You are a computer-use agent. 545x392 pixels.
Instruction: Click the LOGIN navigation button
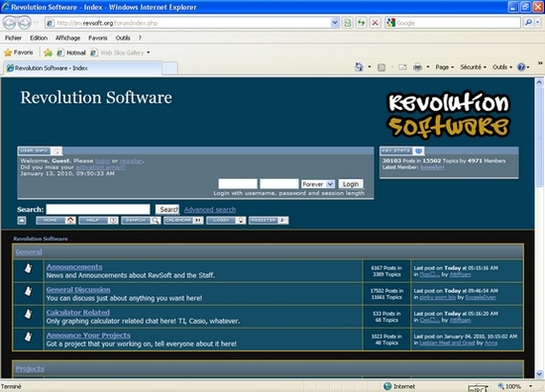click(x=226, y=221)
